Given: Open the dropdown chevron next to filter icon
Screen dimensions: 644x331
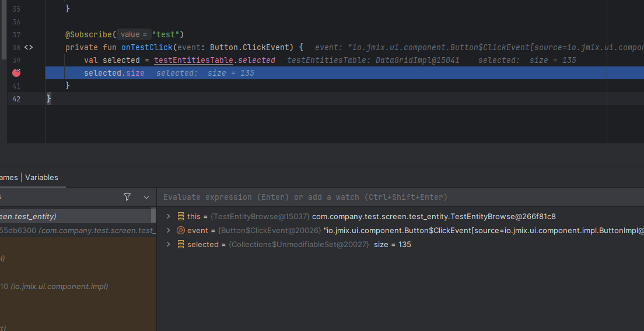Looking at the screenshot, I should (x=146, y=198).
